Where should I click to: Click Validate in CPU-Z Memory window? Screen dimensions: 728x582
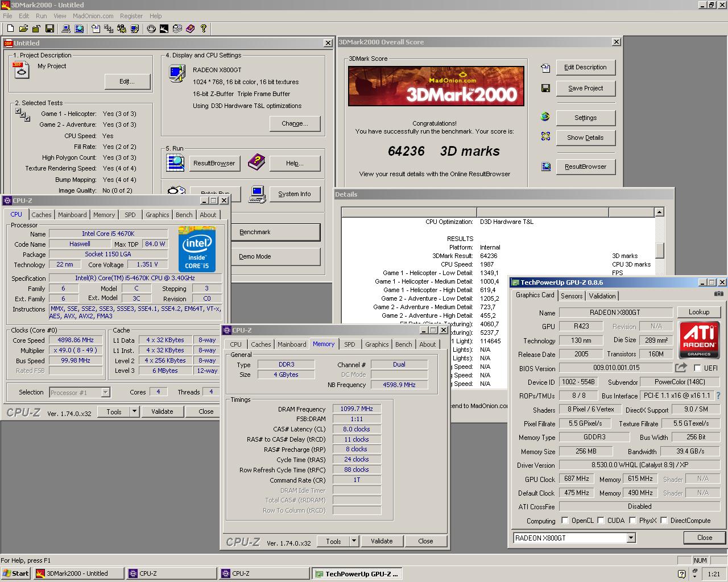coord(382,541)
